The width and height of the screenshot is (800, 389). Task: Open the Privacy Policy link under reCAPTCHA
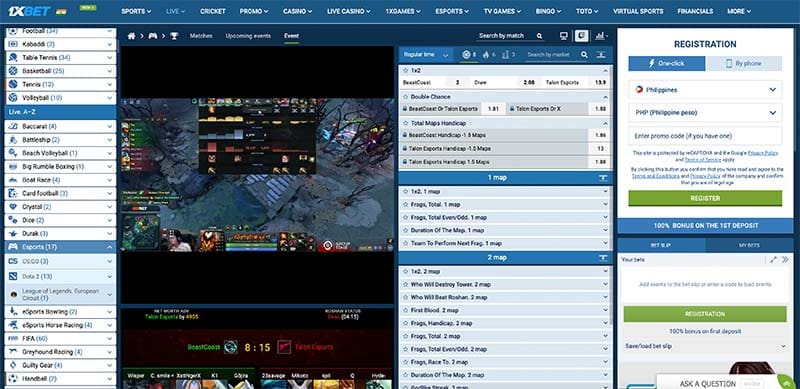(x=763, y=153)
